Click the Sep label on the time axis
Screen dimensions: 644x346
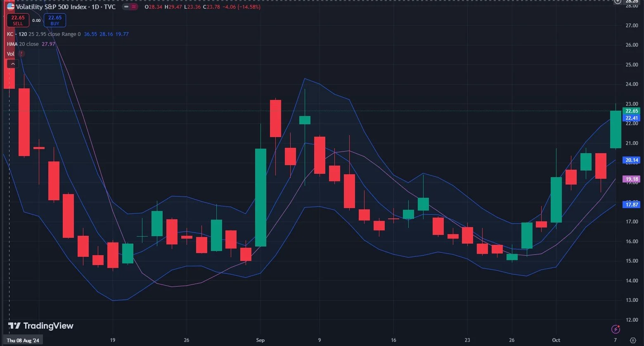pyautogui.click(x=260, y=340)
